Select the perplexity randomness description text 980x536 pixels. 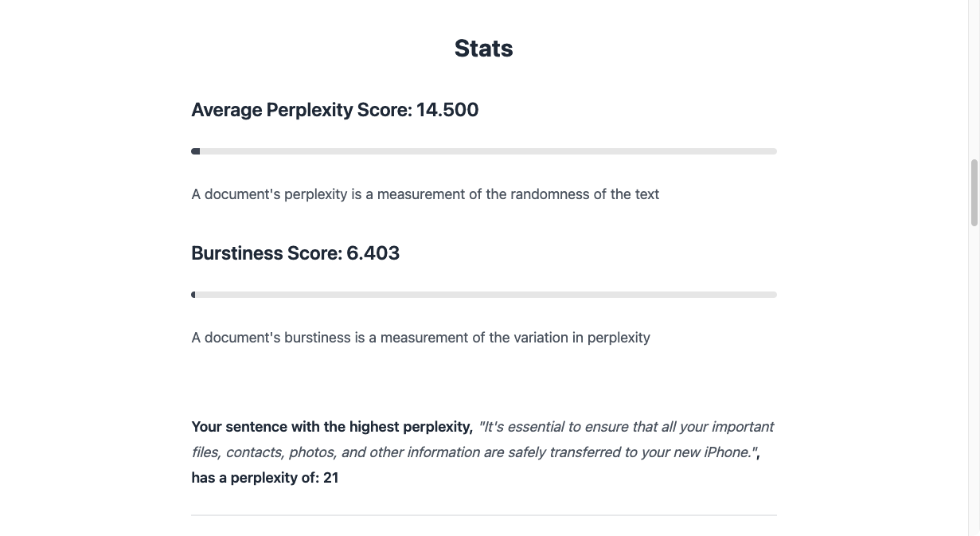[425, 194]
